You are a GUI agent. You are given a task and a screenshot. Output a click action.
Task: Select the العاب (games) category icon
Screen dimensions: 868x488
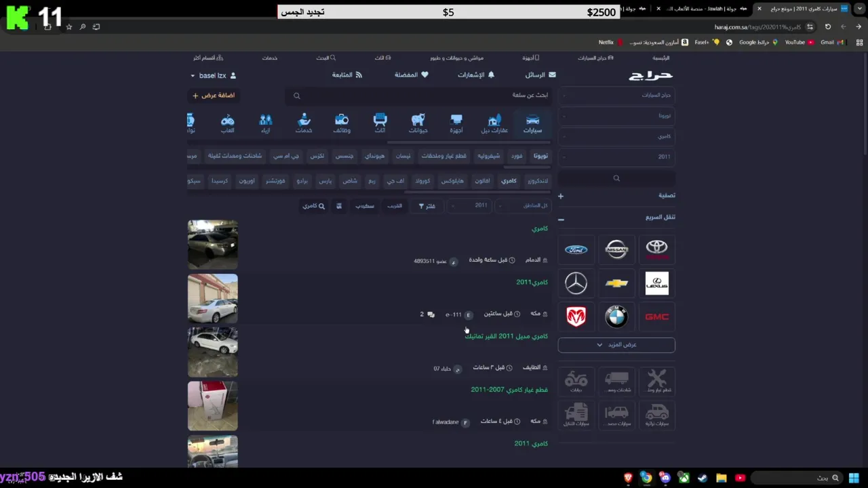pyautogui.click(x=227, y=123)
